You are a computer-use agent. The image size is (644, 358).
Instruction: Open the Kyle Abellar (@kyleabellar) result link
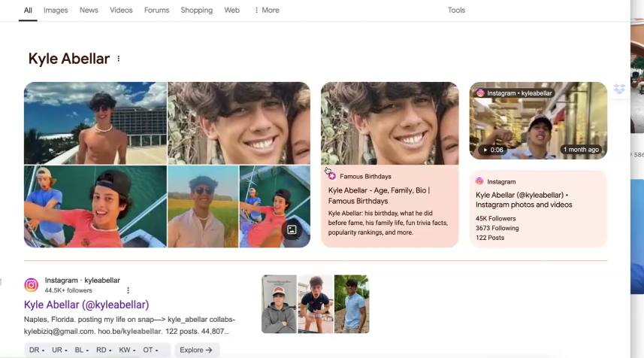(86, 305)
